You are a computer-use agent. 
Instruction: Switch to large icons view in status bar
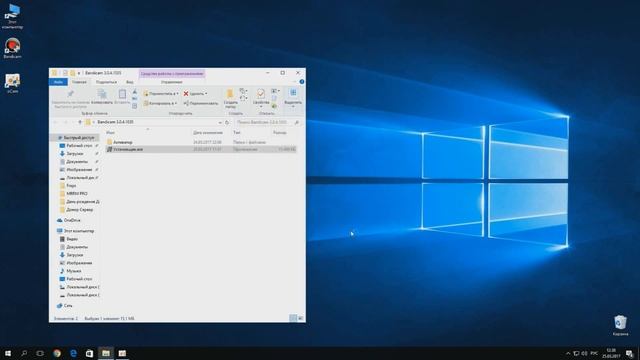300,318
